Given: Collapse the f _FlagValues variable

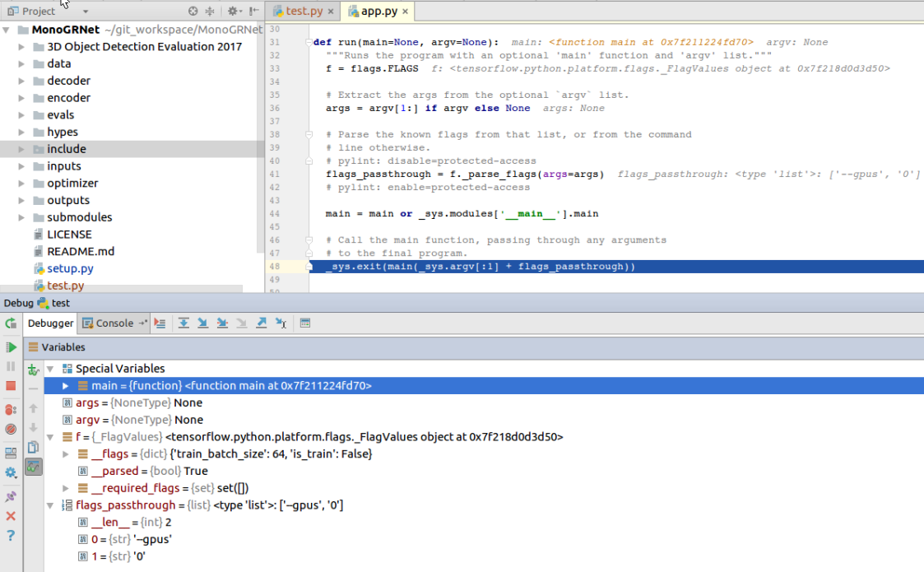Looking at the screenshot, I should click(x=51, y=437).
